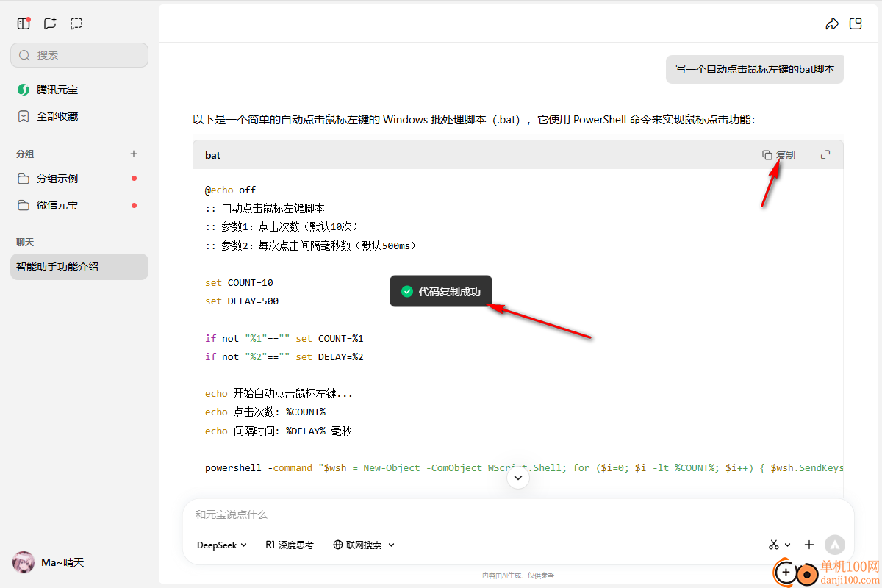The image size is (882, 588).
Task: Click the user avatar picture
Action: (x=24, y=562)
